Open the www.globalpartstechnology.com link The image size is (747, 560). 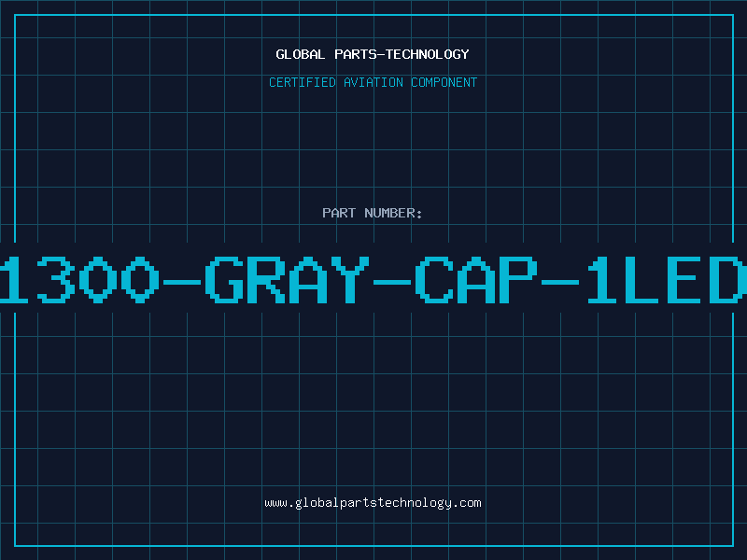pyautogui.click(x=373, y=503)
